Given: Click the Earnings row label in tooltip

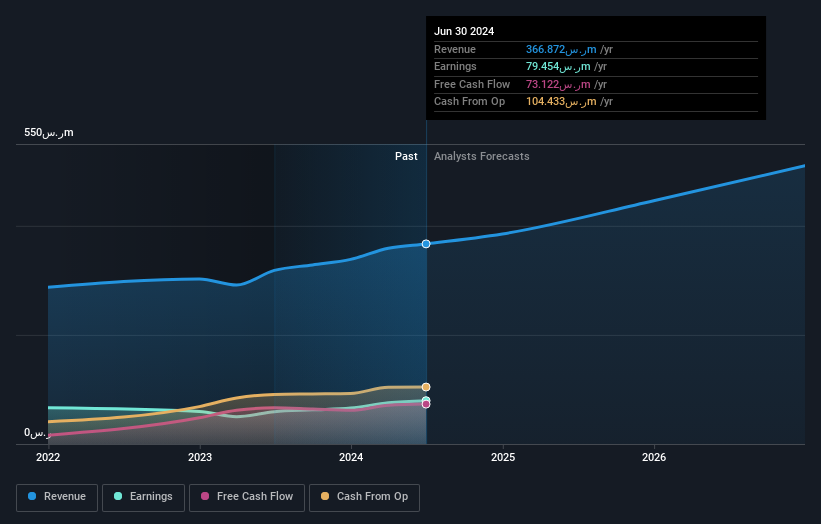Looking at the screenshot, I should click(x=455, y=67).
